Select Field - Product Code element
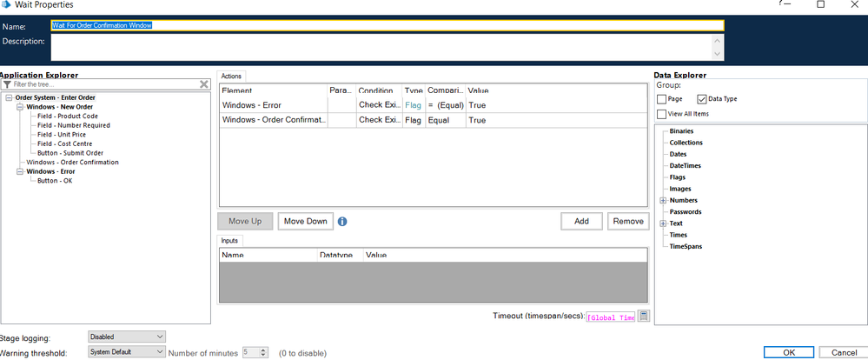 coord(68,117)
